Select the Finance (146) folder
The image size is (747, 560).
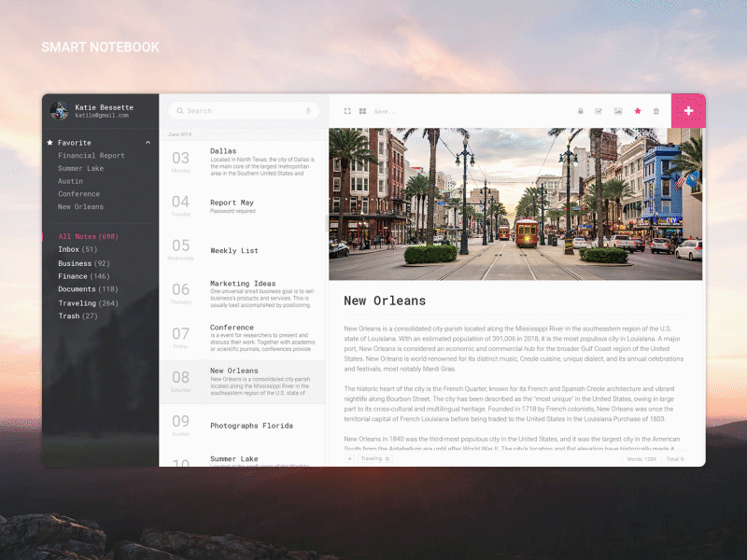(84, 276)
